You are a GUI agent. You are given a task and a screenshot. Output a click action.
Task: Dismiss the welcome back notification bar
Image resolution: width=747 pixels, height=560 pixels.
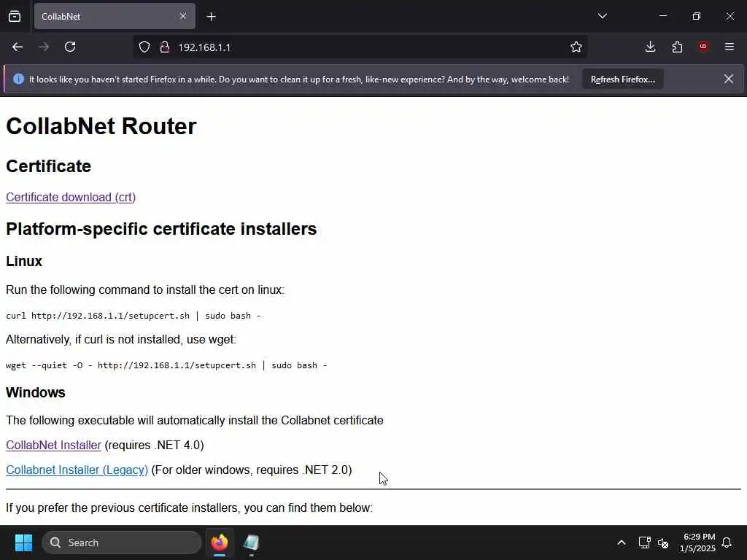click(x=729, y=79)
